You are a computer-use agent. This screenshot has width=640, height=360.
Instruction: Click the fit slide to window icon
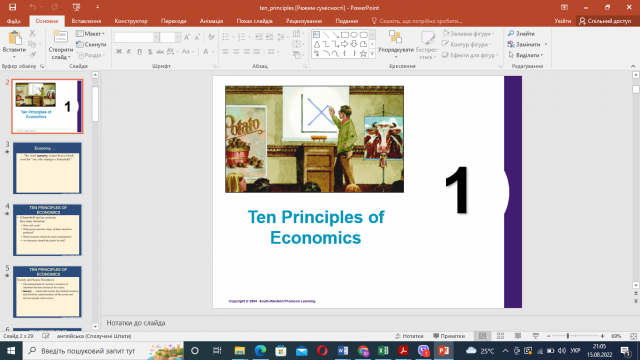click(x=633, y=336)
